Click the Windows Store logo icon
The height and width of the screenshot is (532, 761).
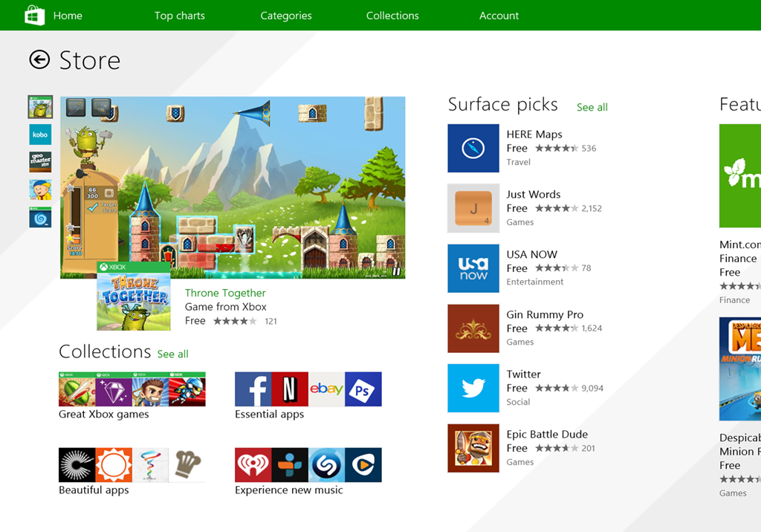[35, 16]
